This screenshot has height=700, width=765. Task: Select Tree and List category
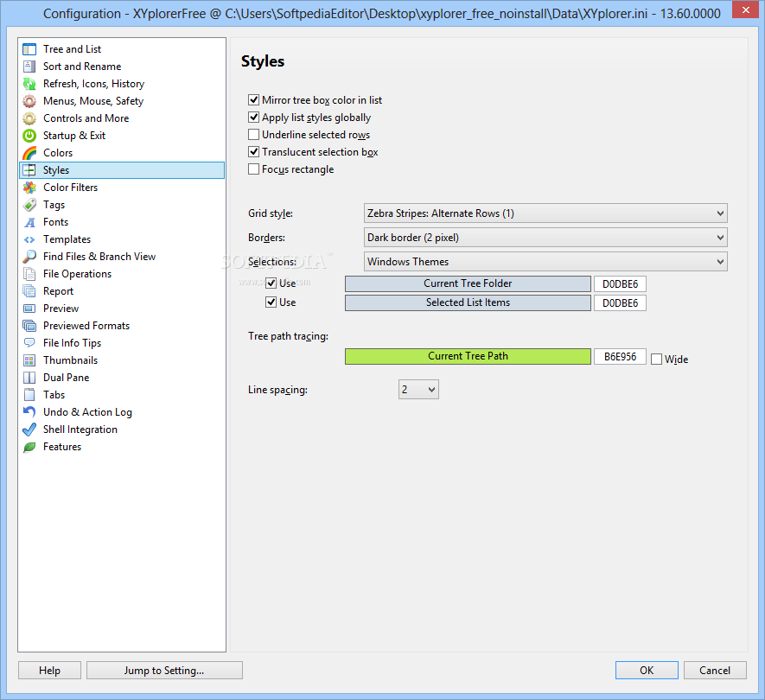point(122,49)
